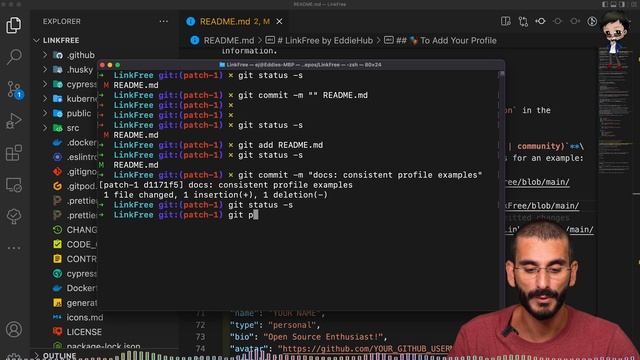Open the Extensions view icon
640x360 pixels.
pos(13,153)
